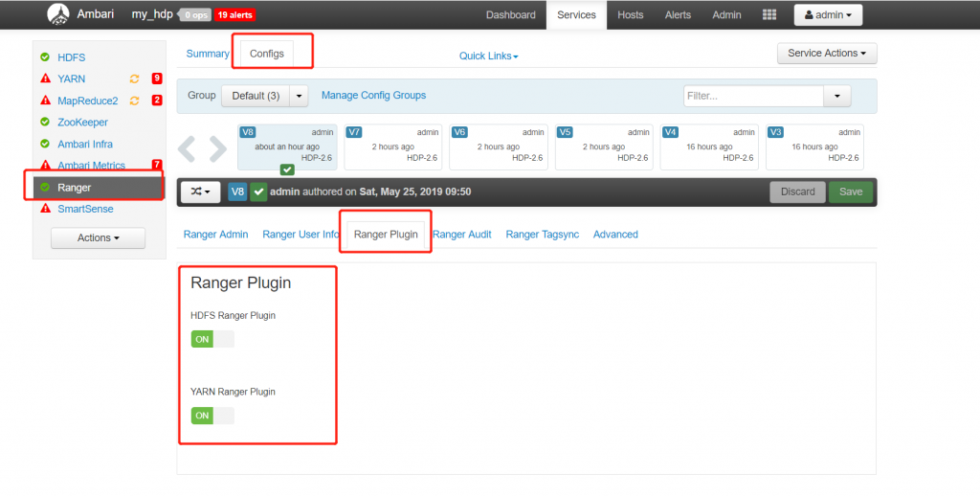Select the Ranger service in sidebar
Viewport: 980px width, 496px height.
(x=100, y=188)
